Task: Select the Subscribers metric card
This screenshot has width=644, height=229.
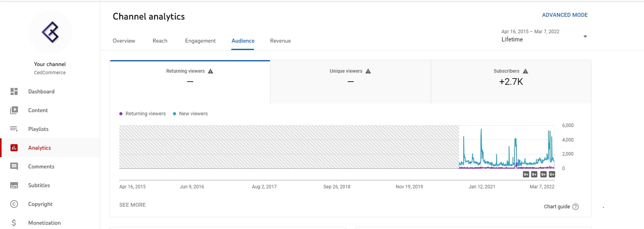Action: 511,82
